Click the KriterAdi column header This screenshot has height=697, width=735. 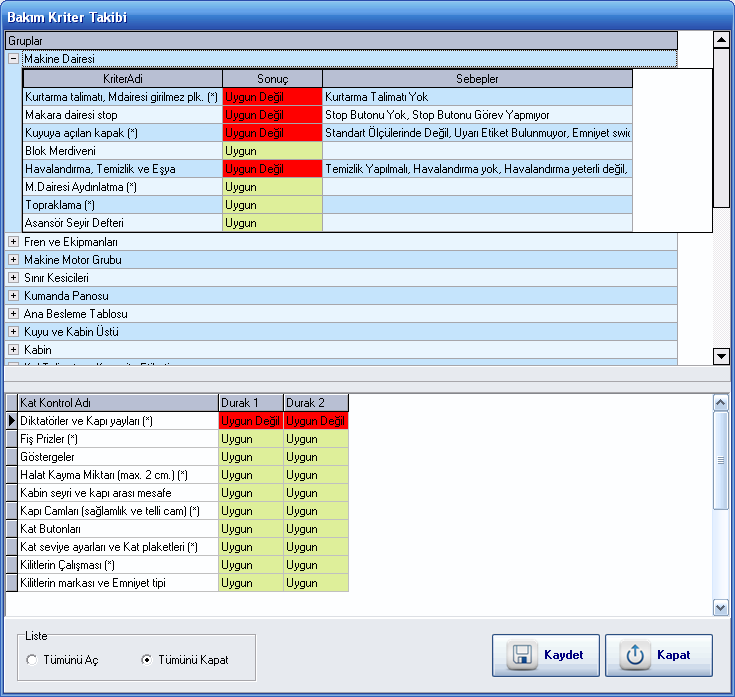tap(123, 79)
